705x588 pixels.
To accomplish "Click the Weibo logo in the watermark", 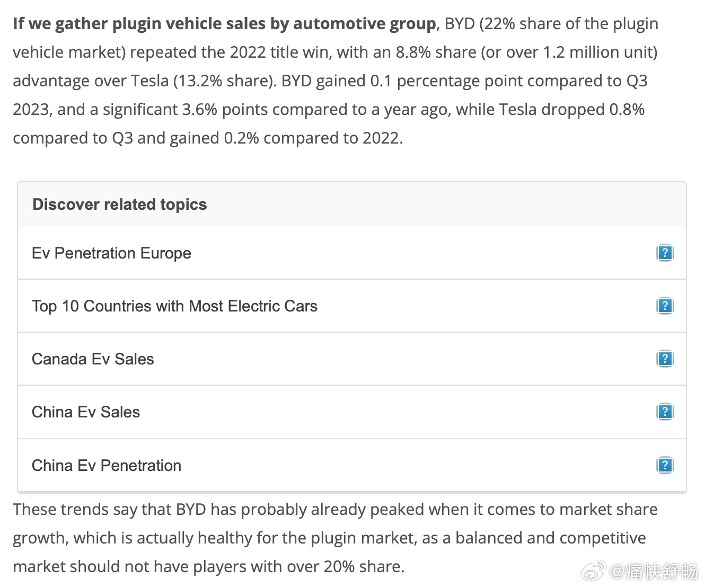I will 594,572.
